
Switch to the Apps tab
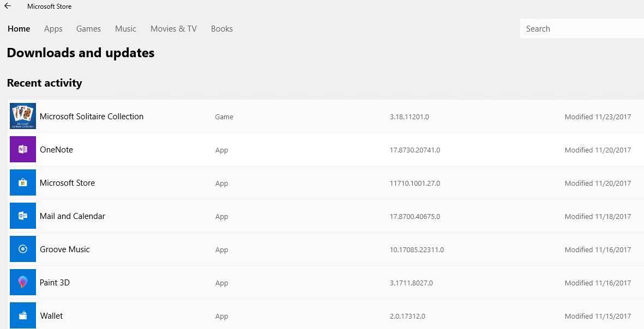click(x=53, y=29)
